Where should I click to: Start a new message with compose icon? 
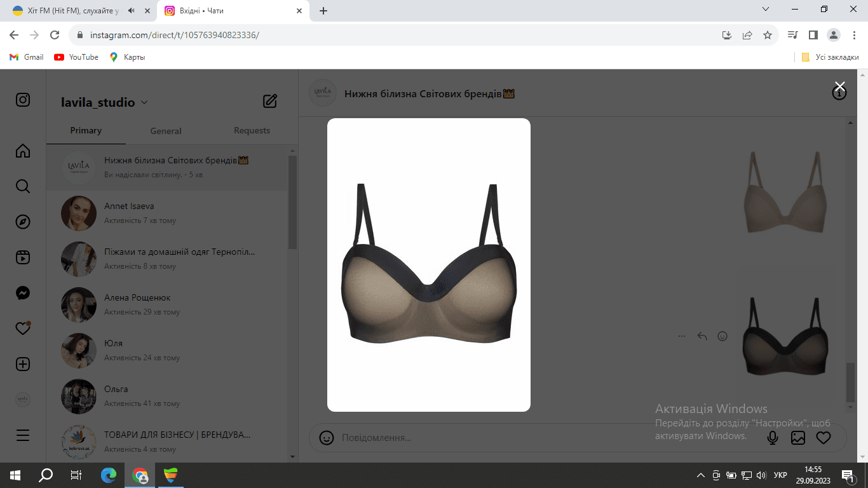pyautogui.click(x=270, y=100)
